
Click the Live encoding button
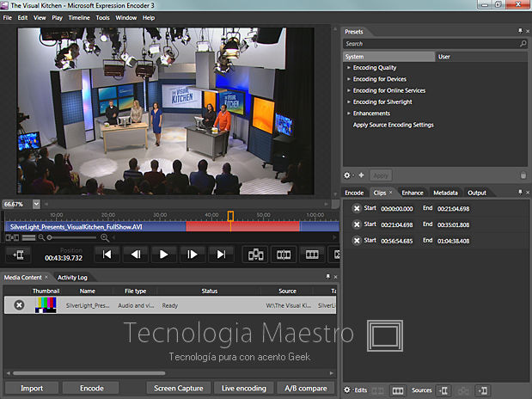coord(244,388)
